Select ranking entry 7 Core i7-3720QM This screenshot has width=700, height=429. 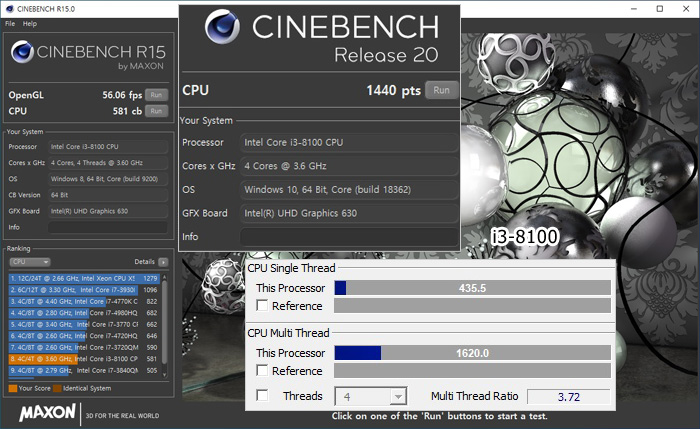point(84,347)
